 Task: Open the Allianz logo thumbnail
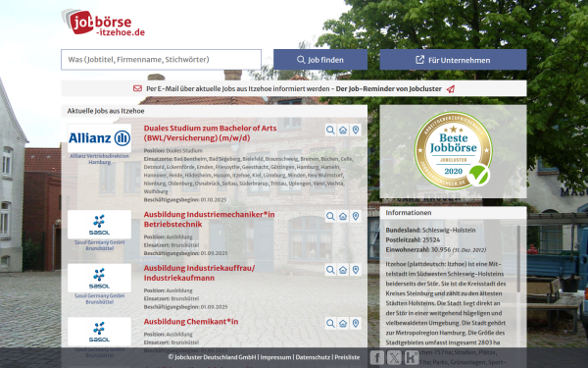(x=99, y=138)
